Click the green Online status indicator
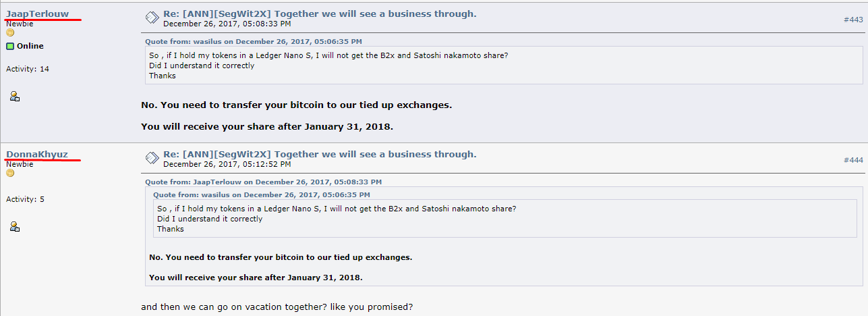This screenshot has width=868, height=316. coord(10,46)
